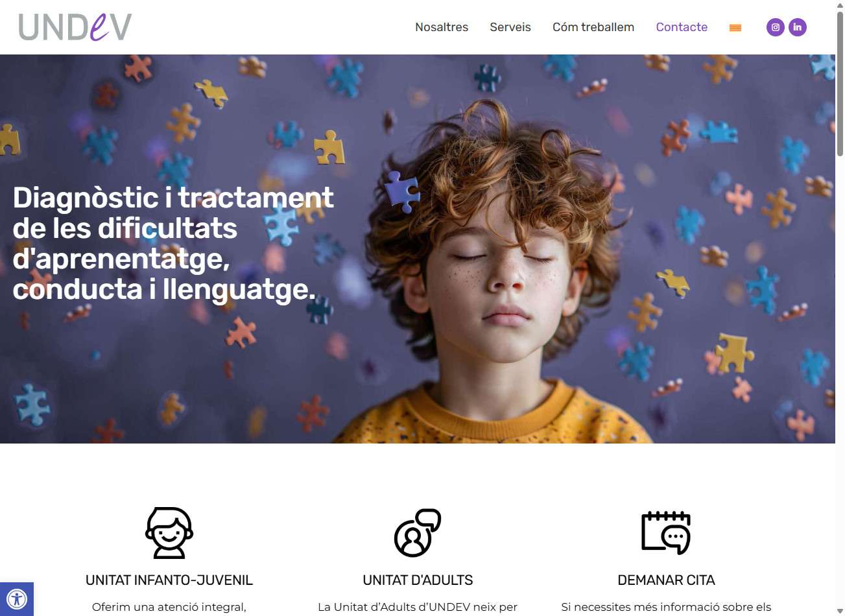This screenshot has height=616, width=845.
Task: Open the DEMANAR CITA heading link
Action: 666,580
